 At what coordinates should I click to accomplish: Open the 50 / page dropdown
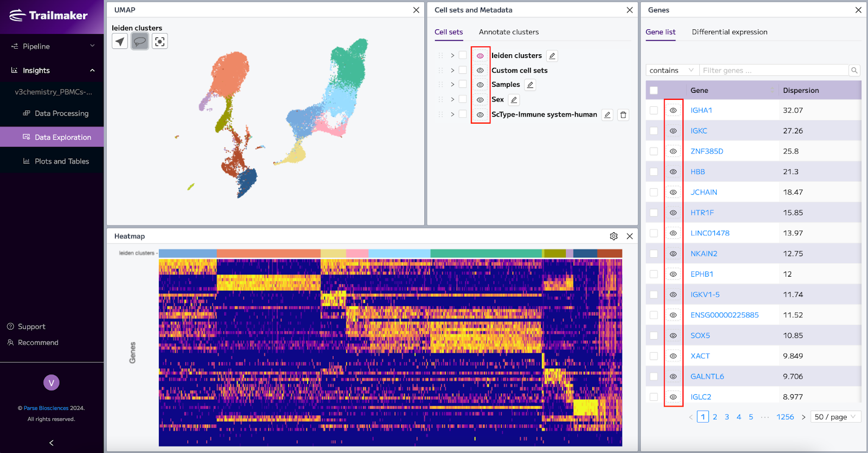point(835,417)
